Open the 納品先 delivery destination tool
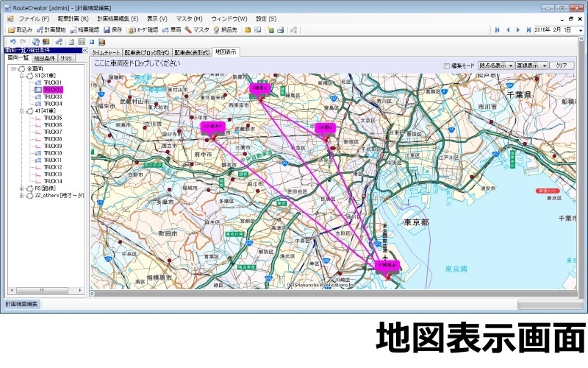The height and width of the screenshot is (368, 588). [226, 30]
